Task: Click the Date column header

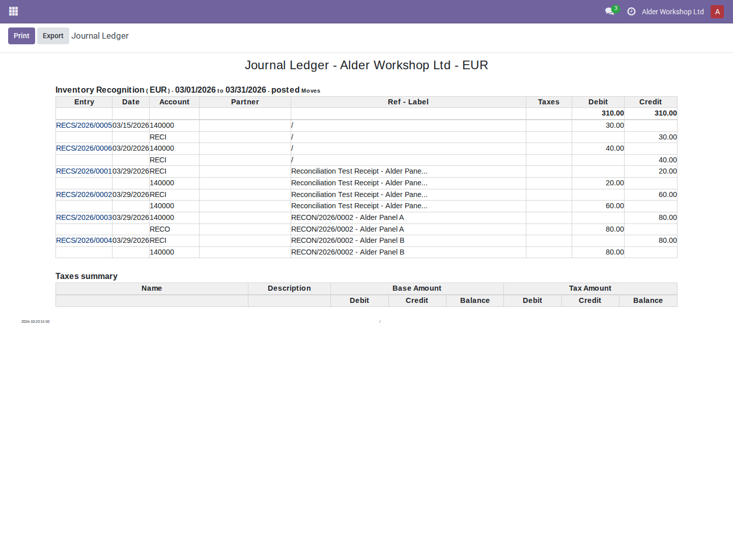Action: 131,102
